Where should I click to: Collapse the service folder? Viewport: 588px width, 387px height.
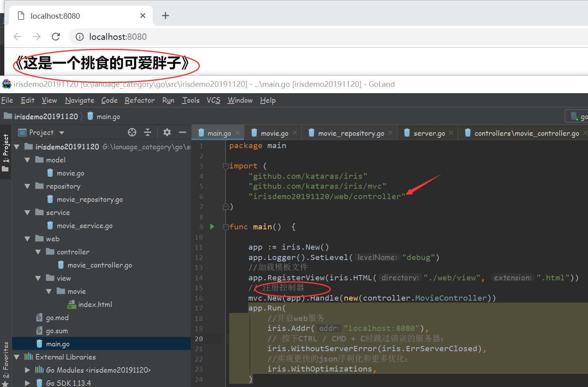[27, 213]
